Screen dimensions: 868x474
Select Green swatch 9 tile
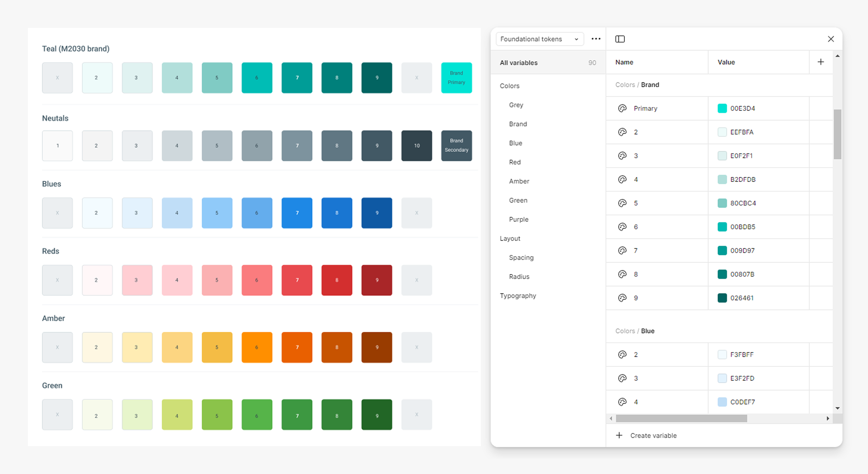pyautogui.click(x=377, y=415)
